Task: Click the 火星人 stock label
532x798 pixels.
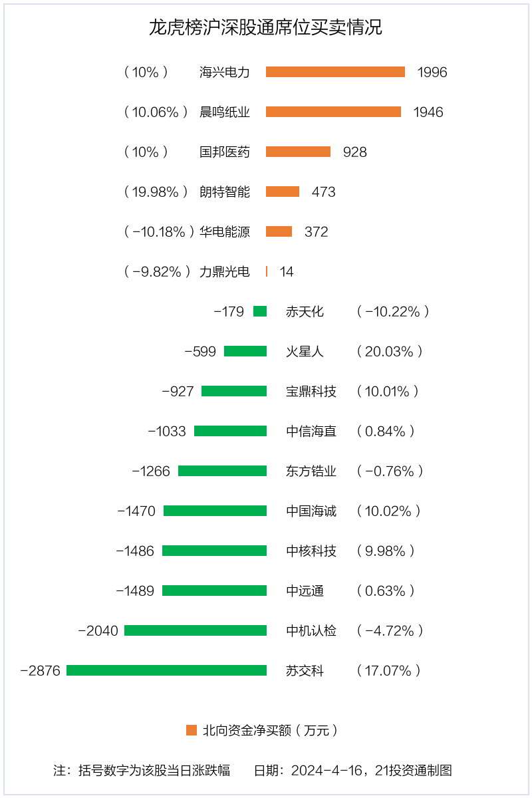Action: (305, 351)
